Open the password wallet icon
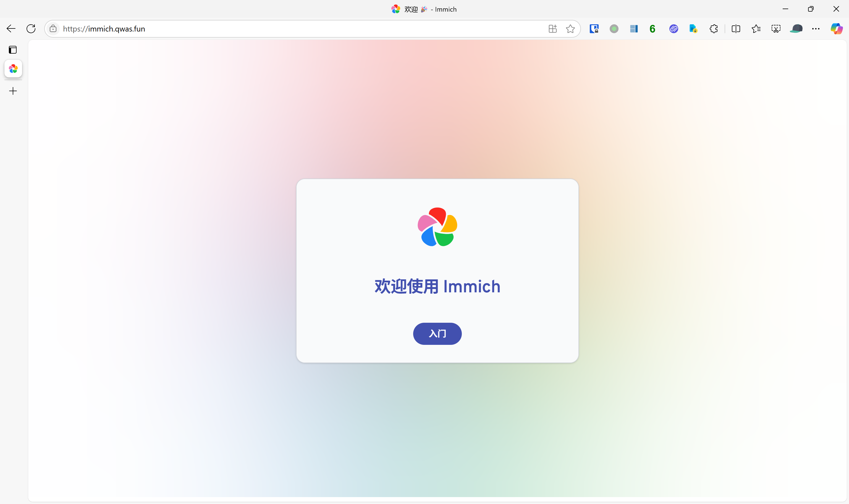 pos(594,28)
